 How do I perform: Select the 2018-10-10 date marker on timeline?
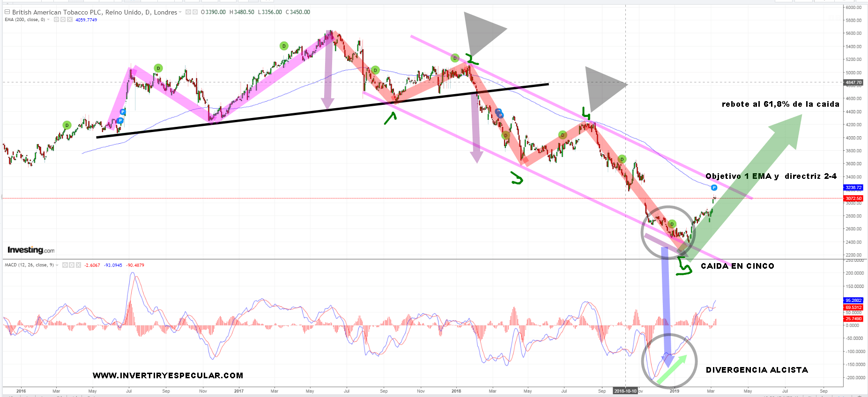[x=625, y=391]
